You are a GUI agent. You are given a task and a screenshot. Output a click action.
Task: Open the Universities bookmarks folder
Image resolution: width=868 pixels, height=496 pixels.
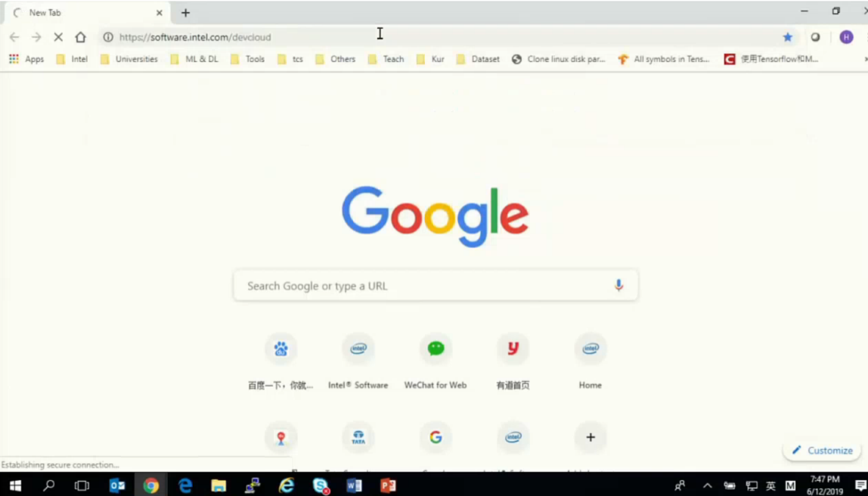[129, 59]
